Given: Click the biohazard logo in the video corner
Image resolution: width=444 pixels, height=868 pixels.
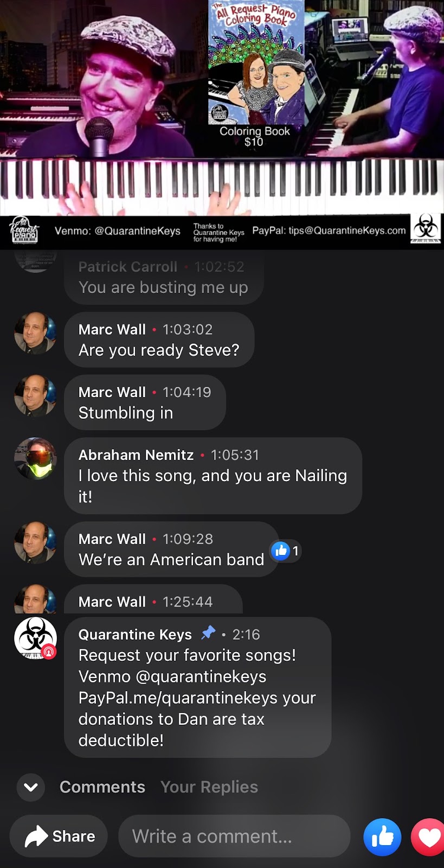Looking at the screenshot, I should (426, 227).
